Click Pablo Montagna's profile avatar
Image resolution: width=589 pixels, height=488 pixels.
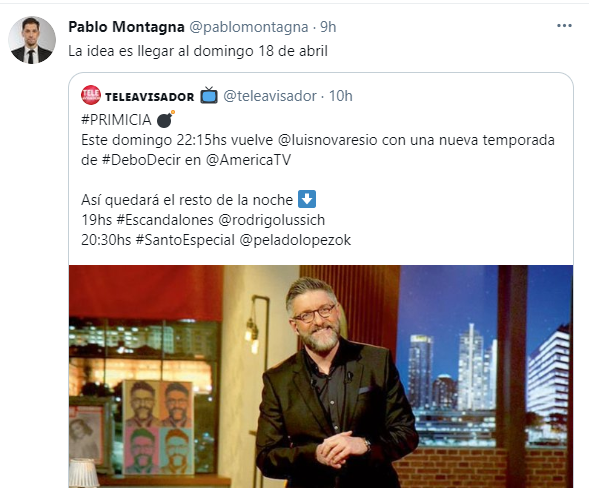32,40
